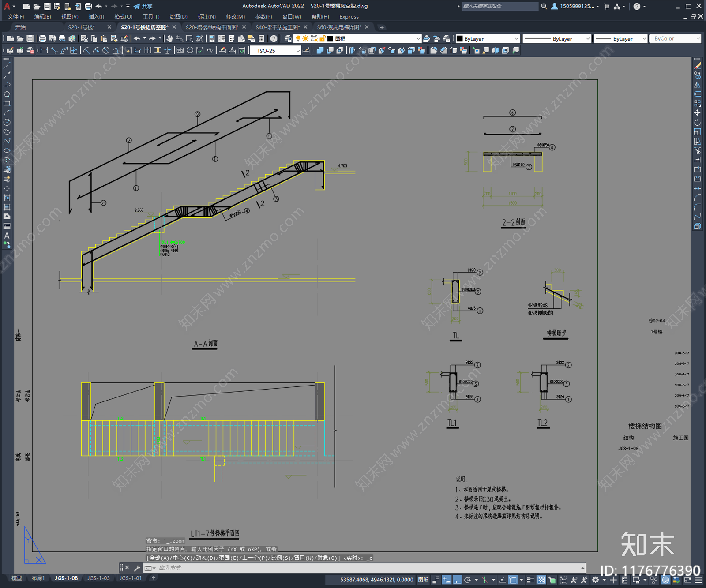
Task: Select the Move tool in modify toolbar
Action: [x=697, y=113]
